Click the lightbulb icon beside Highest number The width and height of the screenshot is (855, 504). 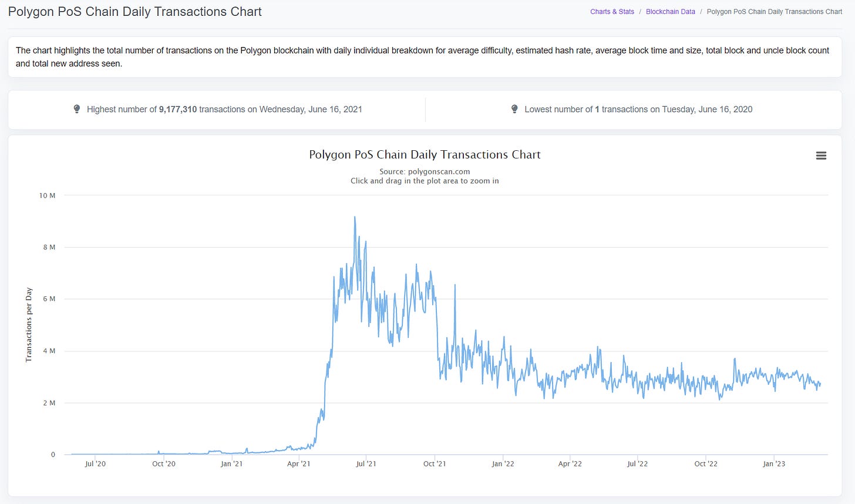pyautogui.click(x=76, y=109)
